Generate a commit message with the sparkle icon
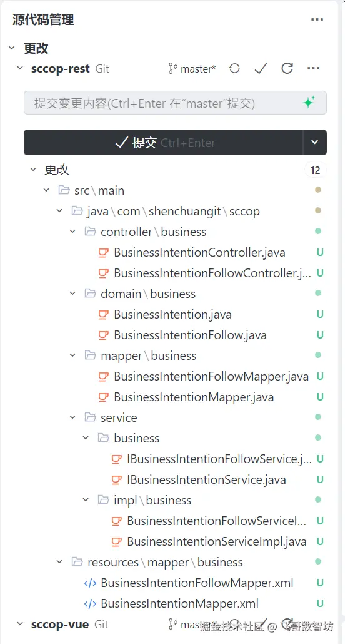The image size is (345, 644). tap(309, 102)
